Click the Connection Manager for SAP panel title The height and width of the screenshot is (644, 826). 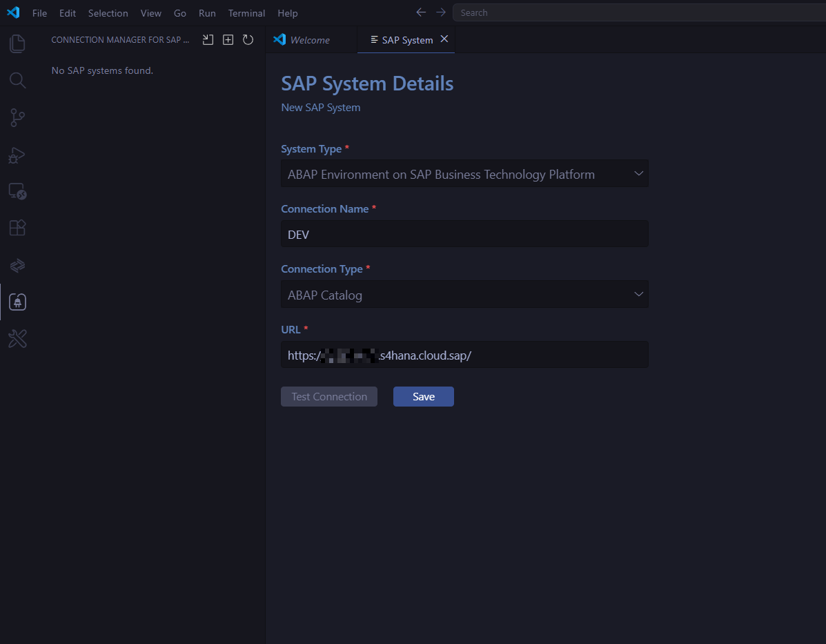click(x=120, y=40)
